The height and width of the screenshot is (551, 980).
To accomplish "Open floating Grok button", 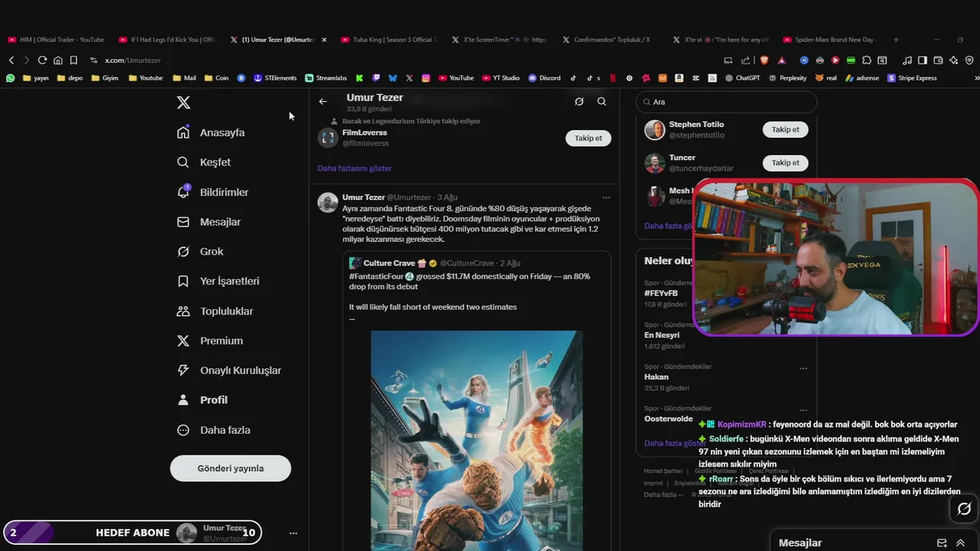I will click(964, 508).
